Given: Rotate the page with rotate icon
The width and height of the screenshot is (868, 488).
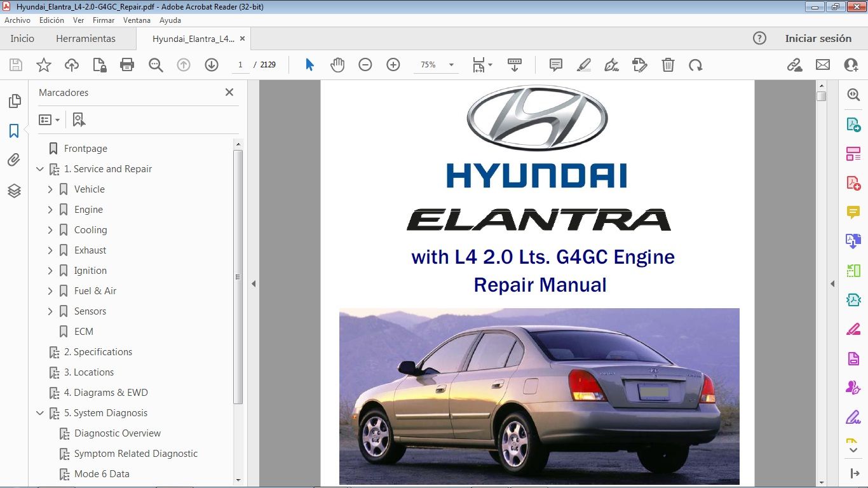Looking at the screenshot, I should (696, 65).
